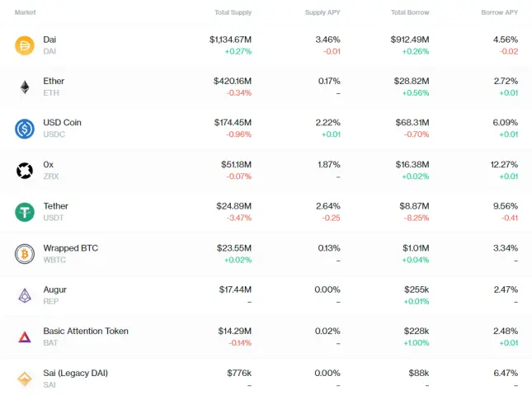Click the 6.09% borrow APY value
The image size is (532, 395).
[x=506, y=123]
